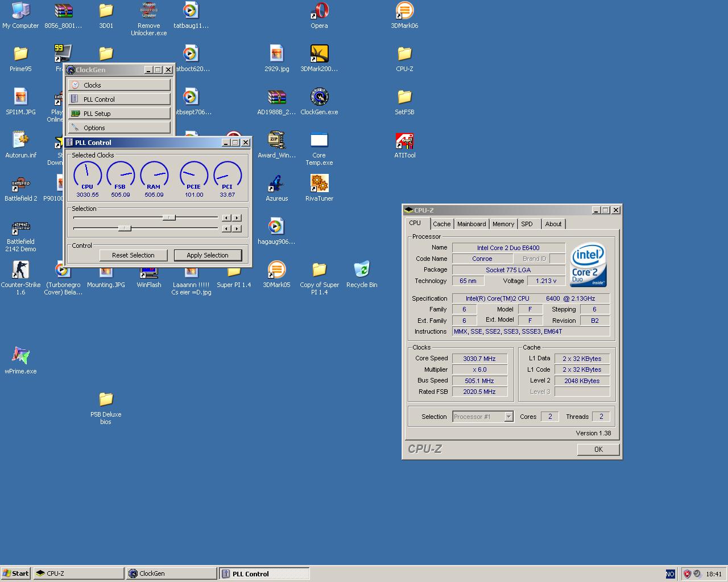Open the 3D01 folder icon
Screen dimensions: 728x582
pos(106,15)
